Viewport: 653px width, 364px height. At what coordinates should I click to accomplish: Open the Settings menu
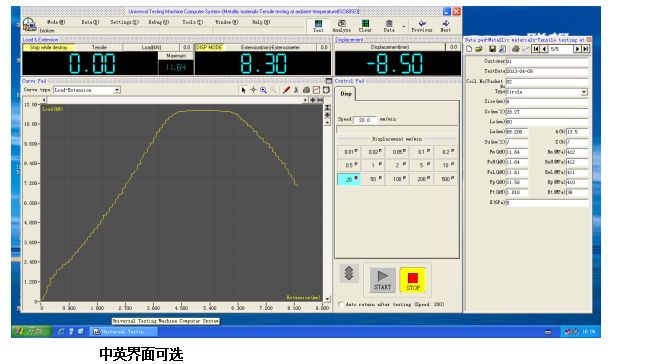click(x=124, y=22)
